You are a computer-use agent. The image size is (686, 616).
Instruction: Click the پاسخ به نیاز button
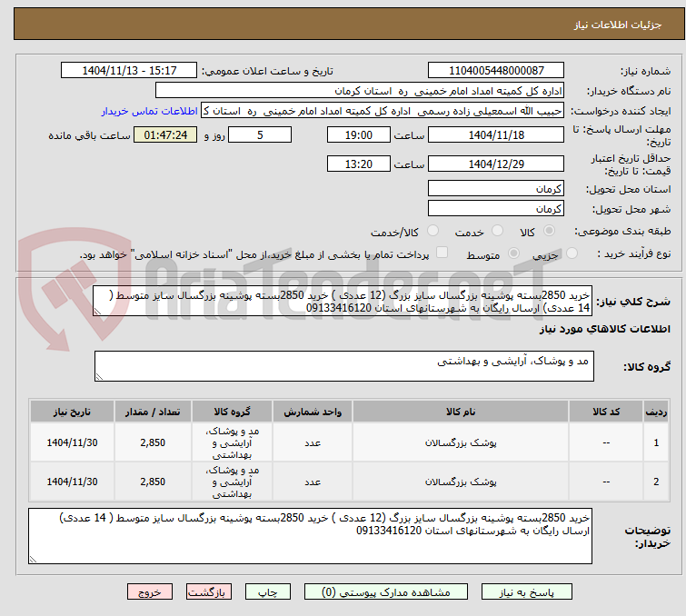(x=526, y=592)
